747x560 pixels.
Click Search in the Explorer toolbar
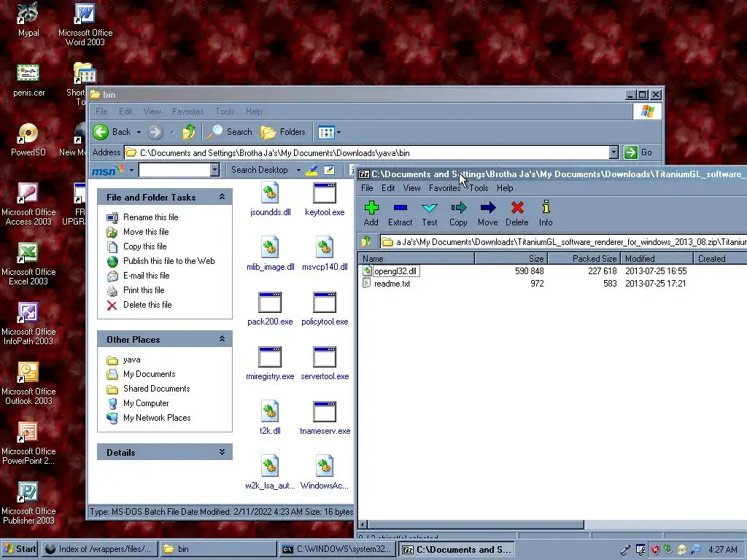[x=229, y=132]
